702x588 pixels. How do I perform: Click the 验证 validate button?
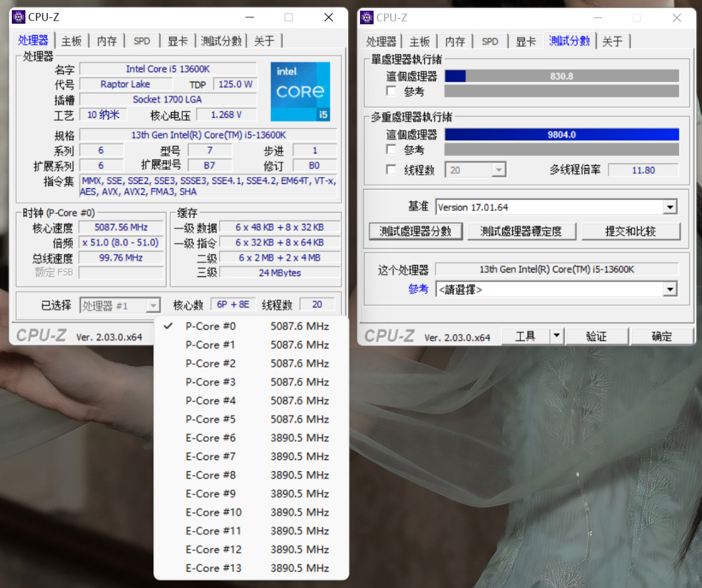[x=597, y=335]
